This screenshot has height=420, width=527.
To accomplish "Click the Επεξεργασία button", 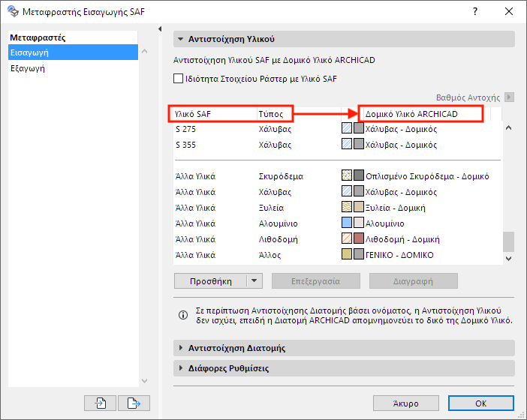I will 316,280.
